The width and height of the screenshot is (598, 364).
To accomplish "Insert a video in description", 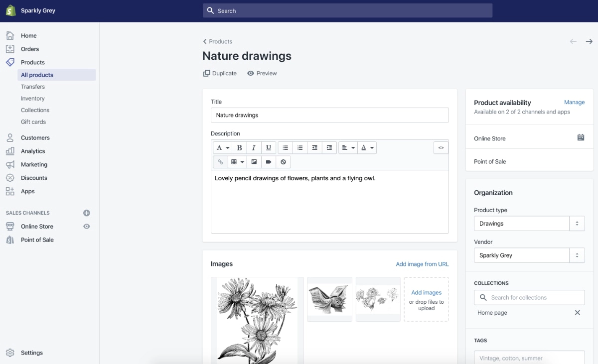I will [269, 162].
